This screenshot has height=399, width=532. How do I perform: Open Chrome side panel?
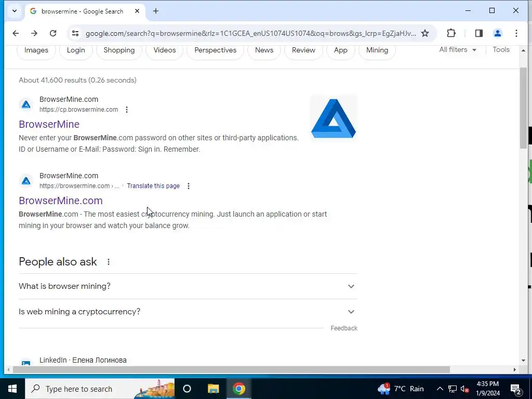click(x=478, y=33)
